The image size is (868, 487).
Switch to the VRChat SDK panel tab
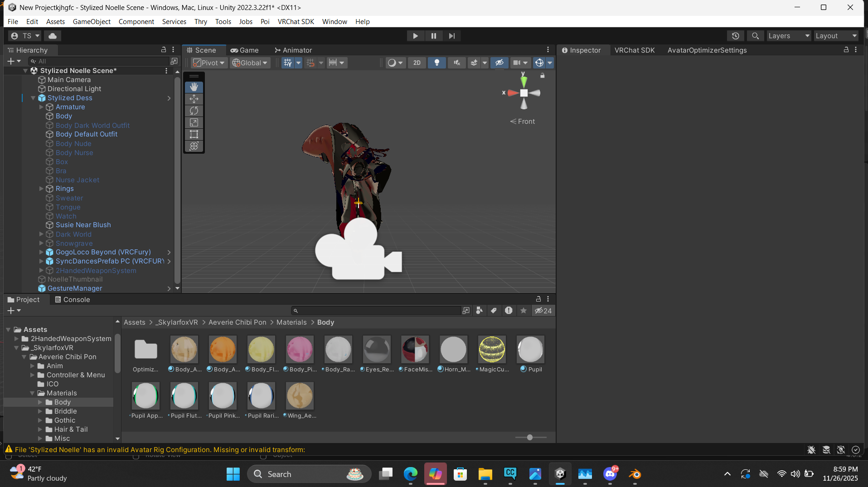(634, 50)
